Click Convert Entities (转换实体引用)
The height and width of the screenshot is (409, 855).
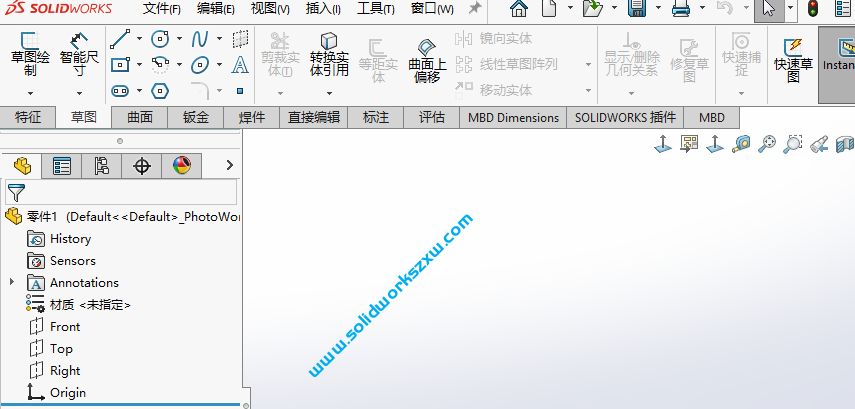pyautogui.click(x=329, y=54)
